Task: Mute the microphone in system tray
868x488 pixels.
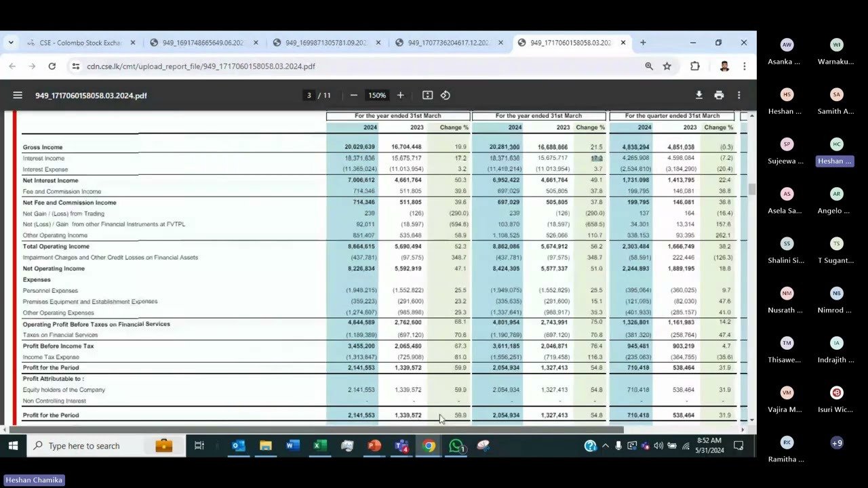Action: coord(618,445)
